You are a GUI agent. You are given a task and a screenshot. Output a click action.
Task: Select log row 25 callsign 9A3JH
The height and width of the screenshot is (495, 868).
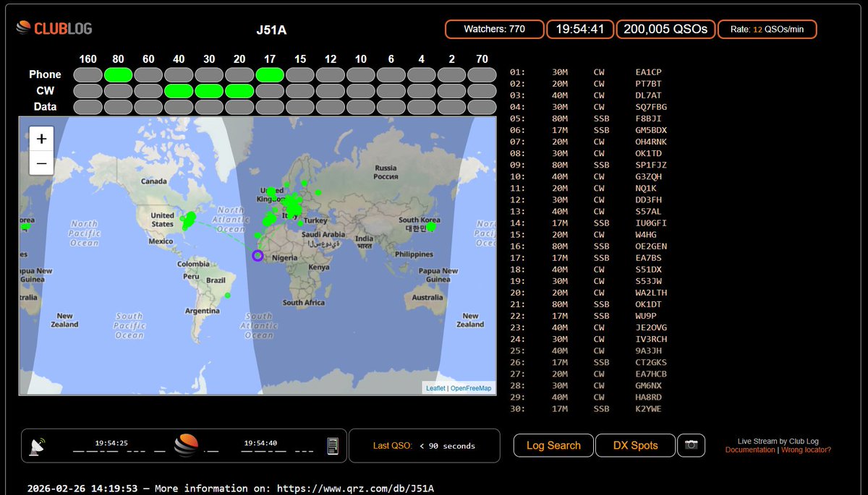[649, 350]
